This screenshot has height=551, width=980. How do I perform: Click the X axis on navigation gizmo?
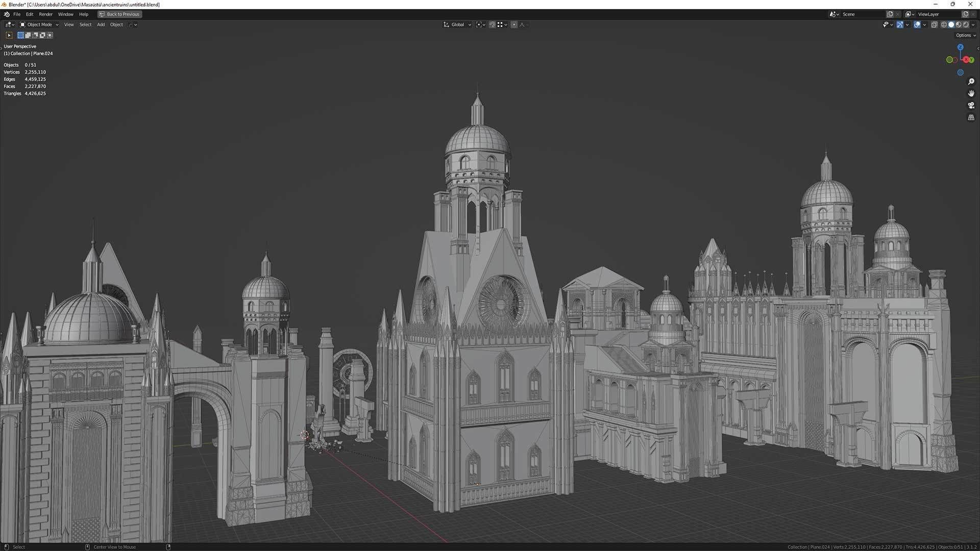click(966, 60)
